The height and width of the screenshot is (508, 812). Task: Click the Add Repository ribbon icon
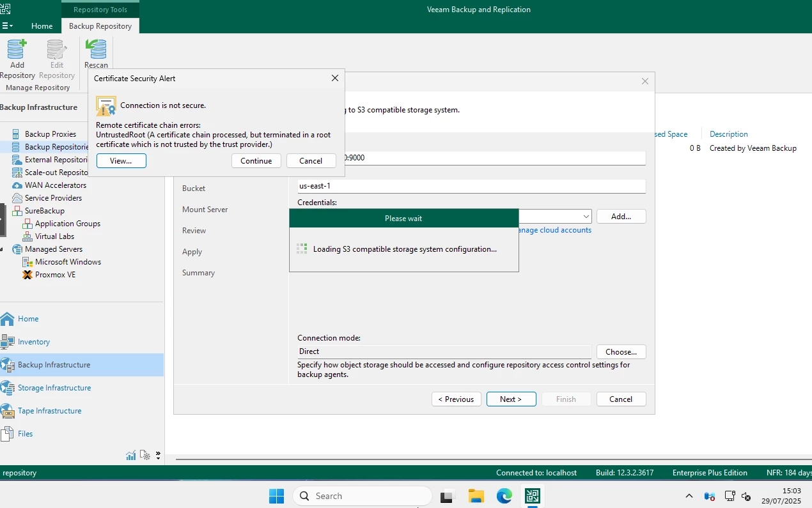(17, 59)
